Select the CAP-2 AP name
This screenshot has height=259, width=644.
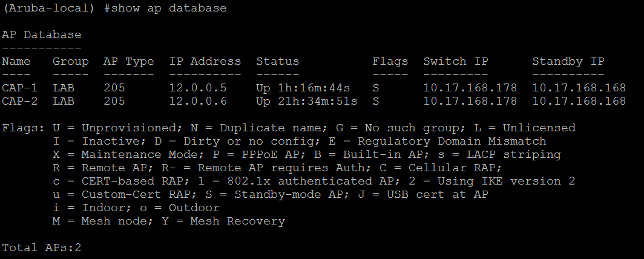20,101
